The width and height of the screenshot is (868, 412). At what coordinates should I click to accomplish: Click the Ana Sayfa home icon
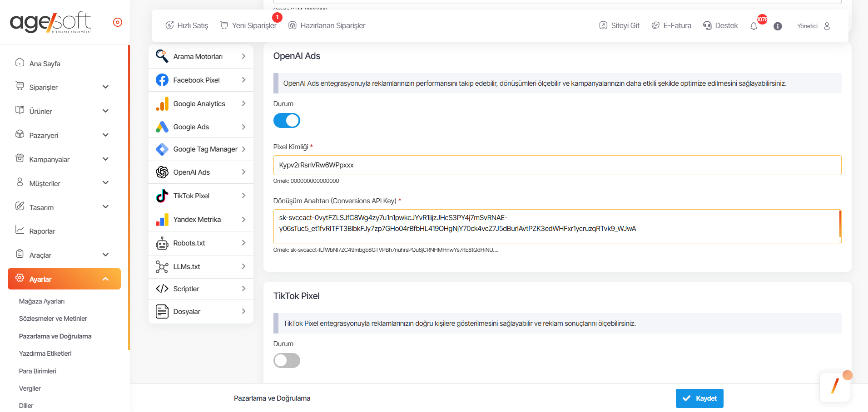[x=20, y=62]
